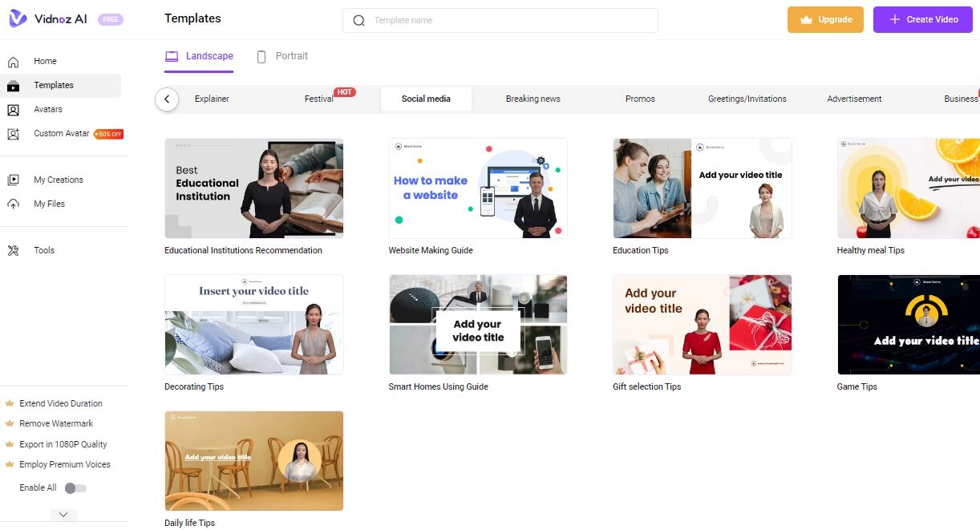980x530 pixels.
Task: Open the Website Making Guide template thumbnail
Action: 478,188
